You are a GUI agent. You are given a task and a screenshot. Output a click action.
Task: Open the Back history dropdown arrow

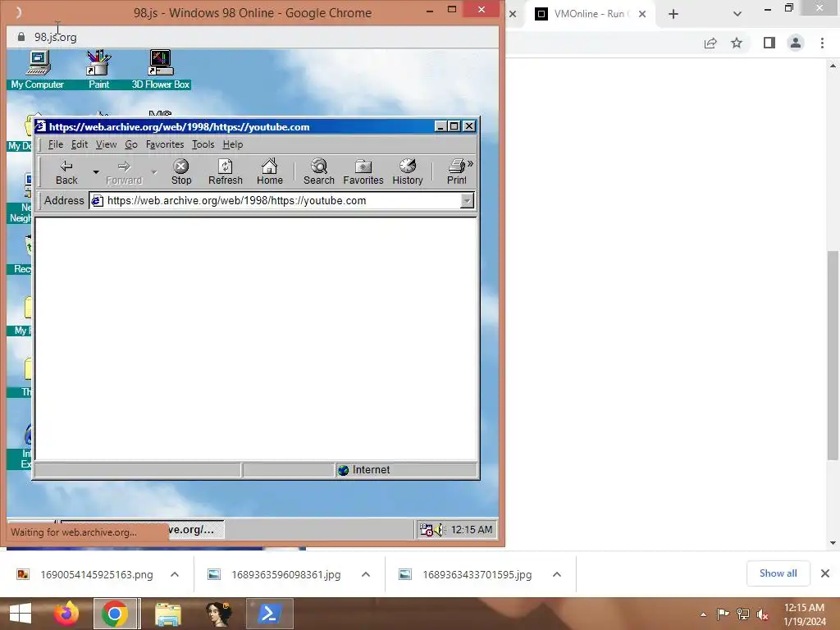tap(96, 172)
